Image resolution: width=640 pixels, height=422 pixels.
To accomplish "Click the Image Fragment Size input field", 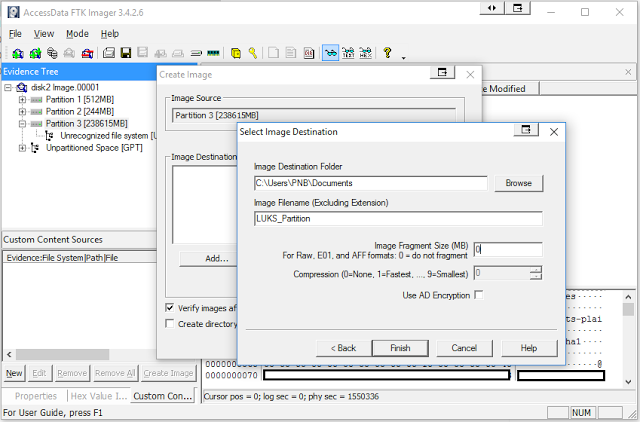I will point(508,249).
